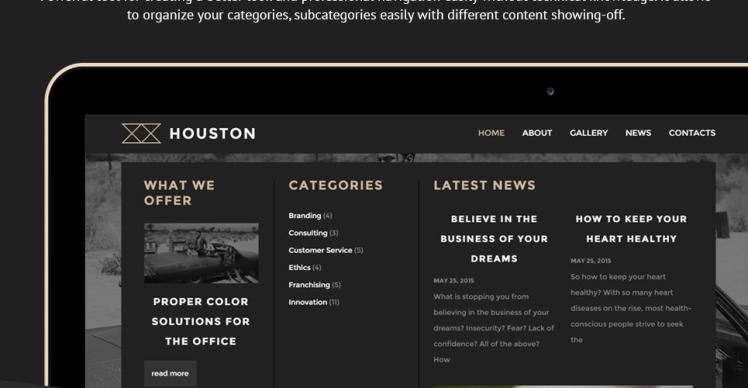
Task: Click the Latest News section heading
Action: 484,185
